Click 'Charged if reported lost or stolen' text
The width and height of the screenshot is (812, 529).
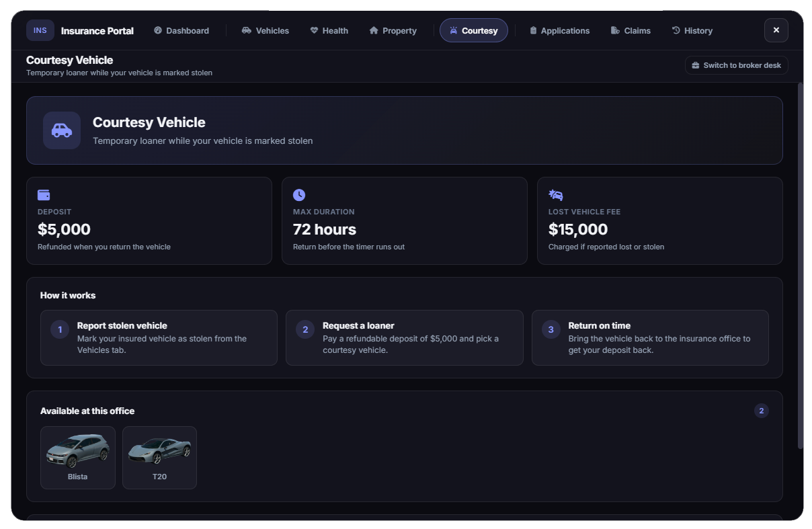pyautogui.click(x=606, y=247)
